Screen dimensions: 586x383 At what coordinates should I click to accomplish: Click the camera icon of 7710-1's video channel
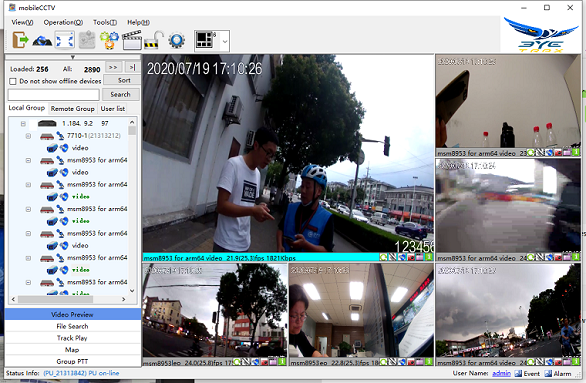[52, 148]
